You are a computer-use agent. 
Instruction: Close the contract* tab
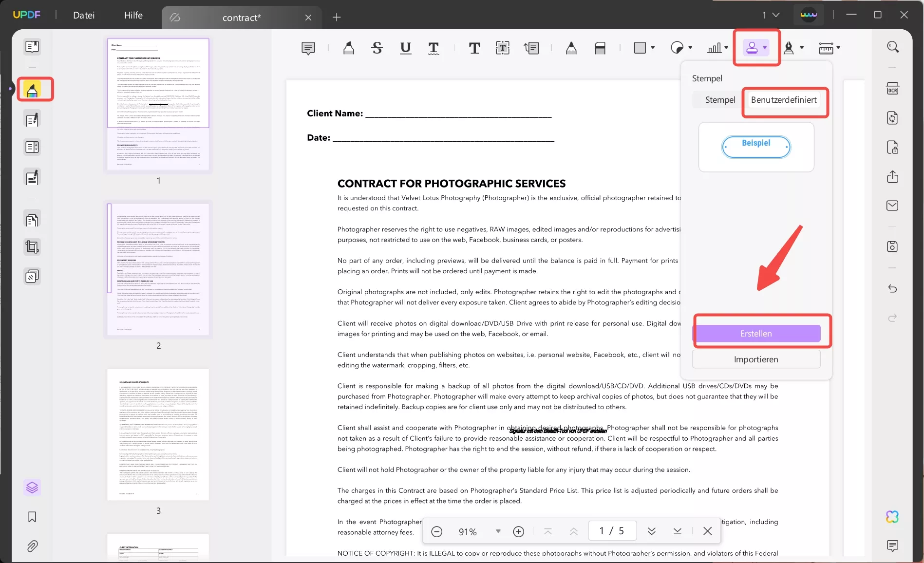(308, 18)
